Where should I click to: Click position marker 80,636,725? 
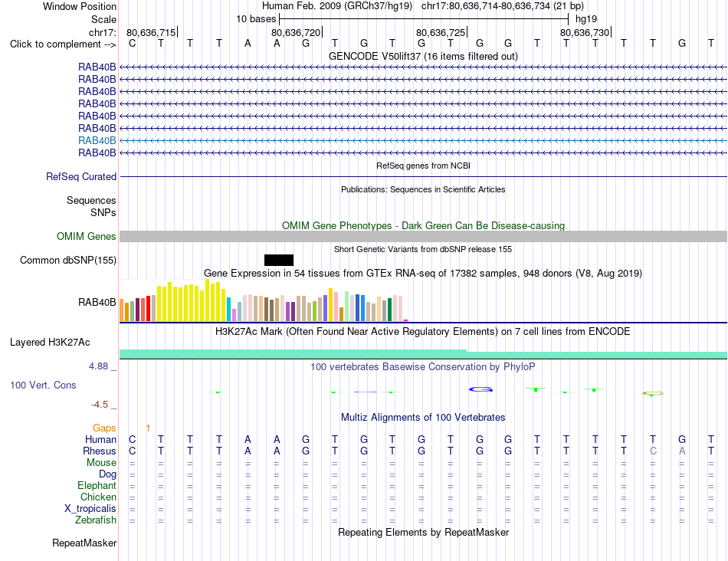[x=441, y=32]
